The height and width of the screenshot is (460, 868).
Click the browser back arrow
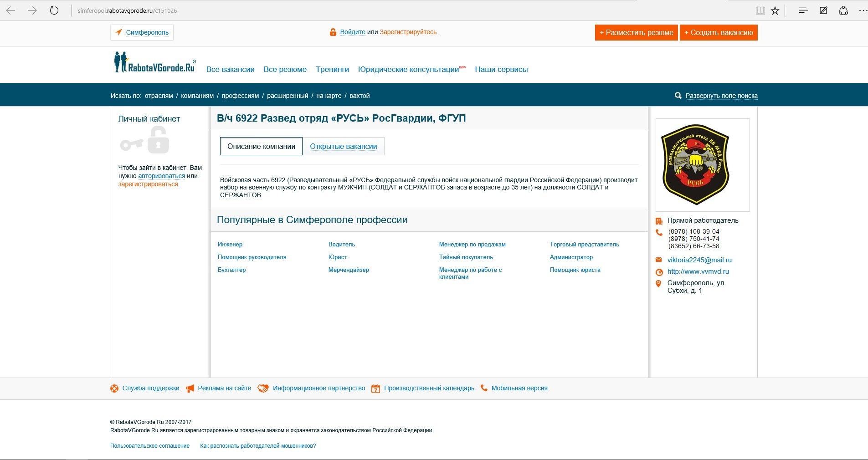[11, 10]
